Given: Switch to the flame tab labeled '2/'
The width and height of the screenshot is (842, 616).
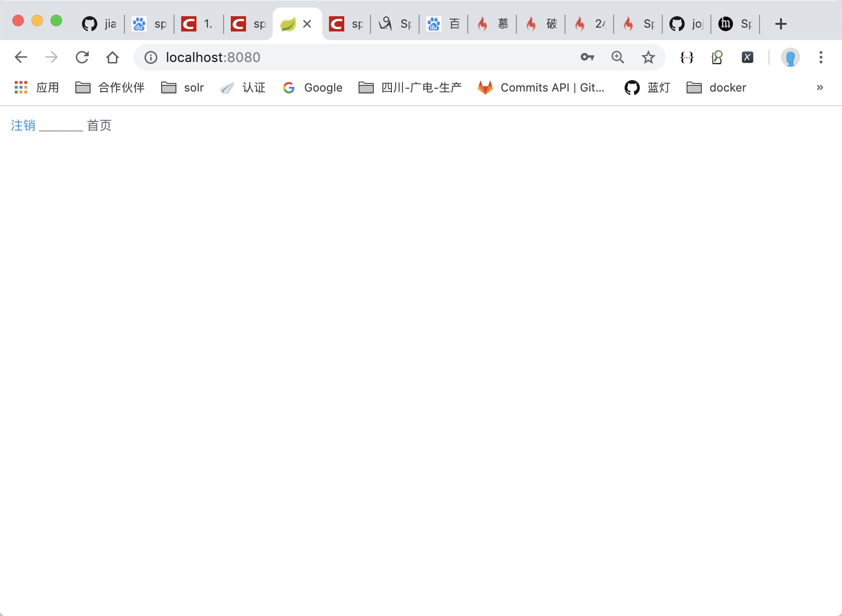Looking at the screenshot, I should [x=590, y=24].
